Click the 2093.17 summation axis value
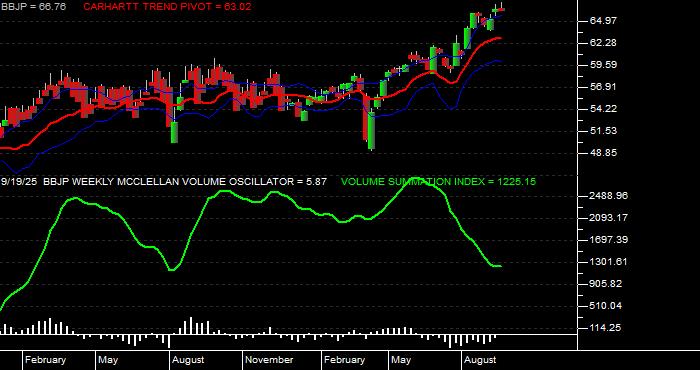Screen dimensions: 700x370 (x=607, y=218)
